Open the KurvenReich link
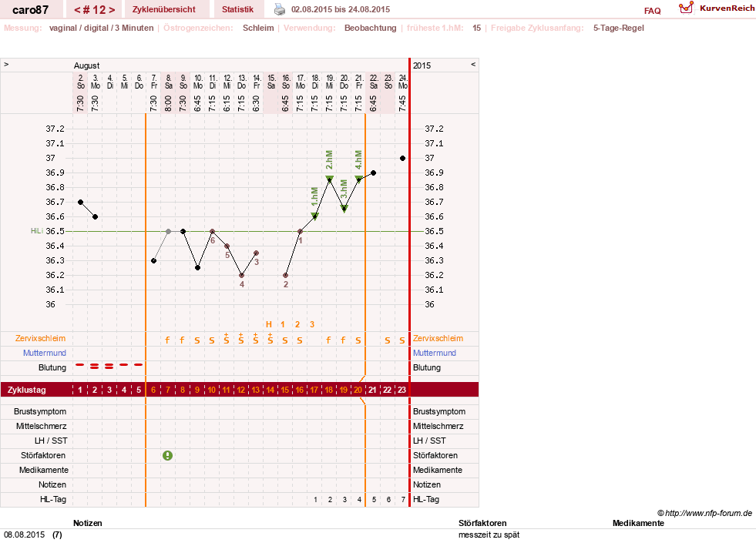Image resolution: width=756 pixels, height=553 pixels. pyautogui.click(x=727, y=8)
